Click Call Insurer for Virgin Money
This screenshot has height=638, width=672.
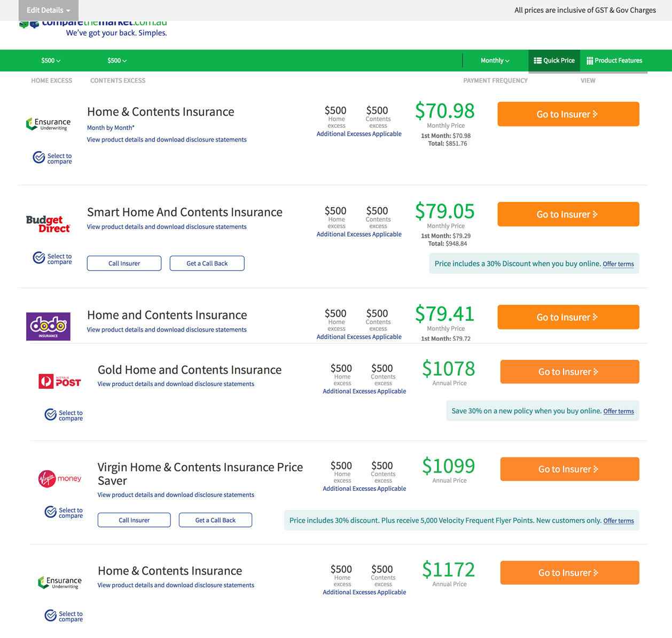point(134,520)
